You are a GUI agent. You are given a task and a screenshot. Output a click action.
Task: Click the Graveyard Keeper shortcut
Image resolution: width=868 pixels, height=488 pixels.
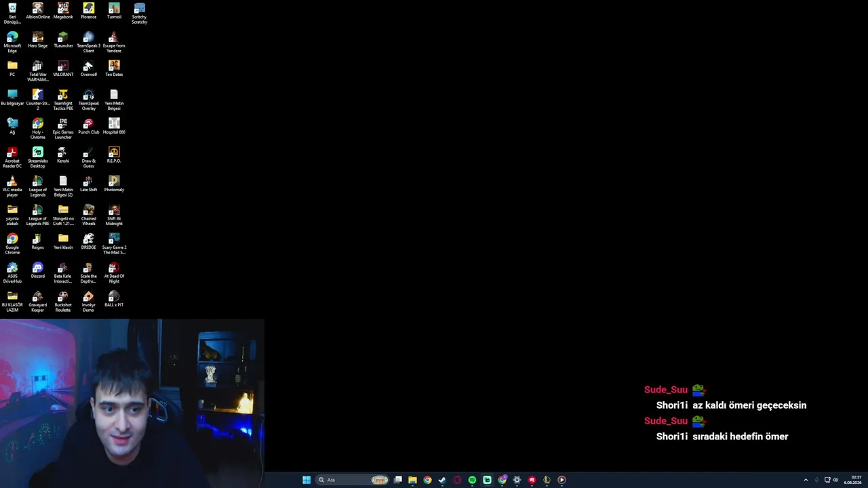(x=38, y=300)
